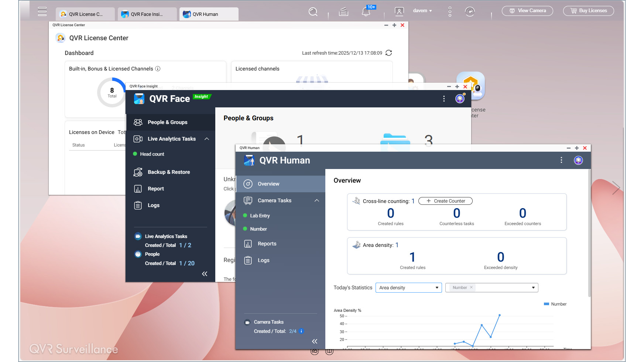Click the Create Counter button
644x362 pixels.
(x=445, y=201)
